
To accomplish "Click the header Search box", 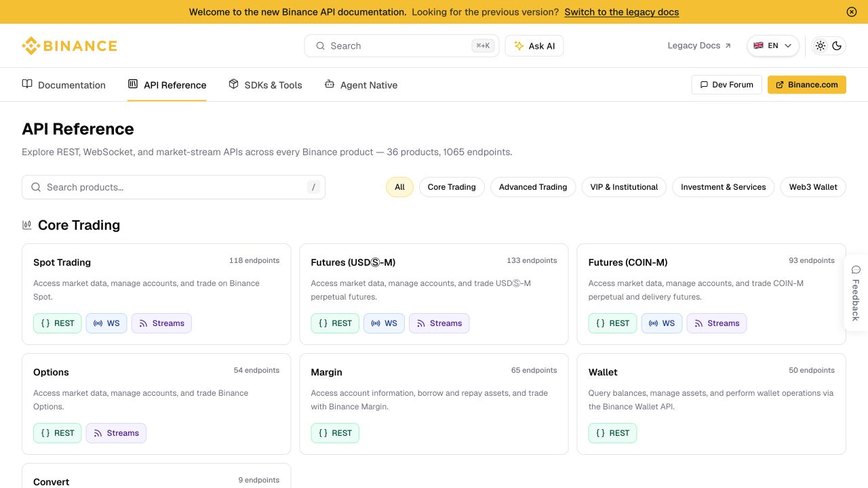I will click(401, 46).
